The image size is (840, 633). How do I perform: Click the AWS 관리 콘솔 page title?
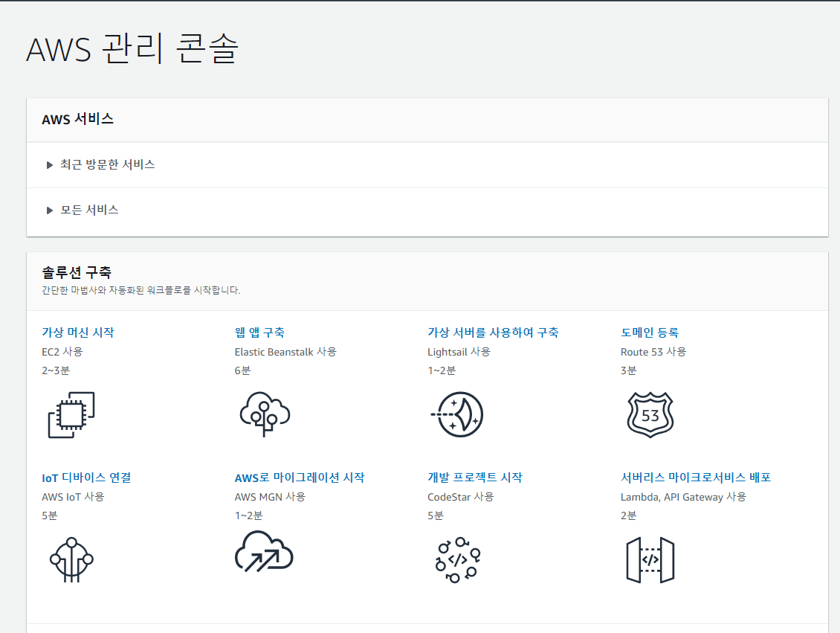coord(132,49)
